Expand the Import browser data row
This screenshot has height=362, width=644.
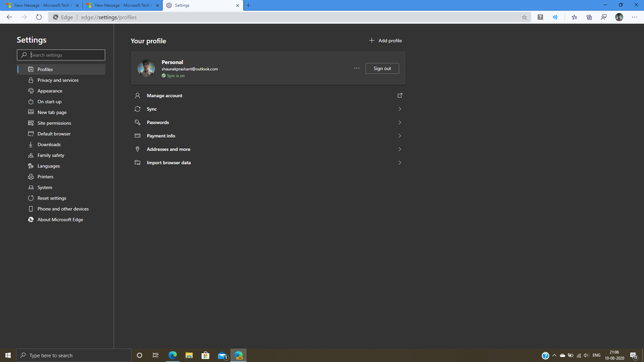(x=268, y=162)
